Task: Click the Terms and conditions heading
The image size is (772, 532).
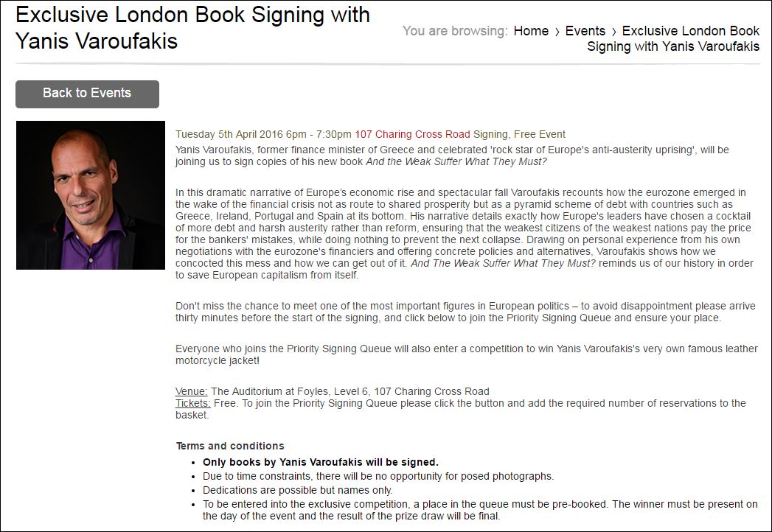Action: pos(230,446)
